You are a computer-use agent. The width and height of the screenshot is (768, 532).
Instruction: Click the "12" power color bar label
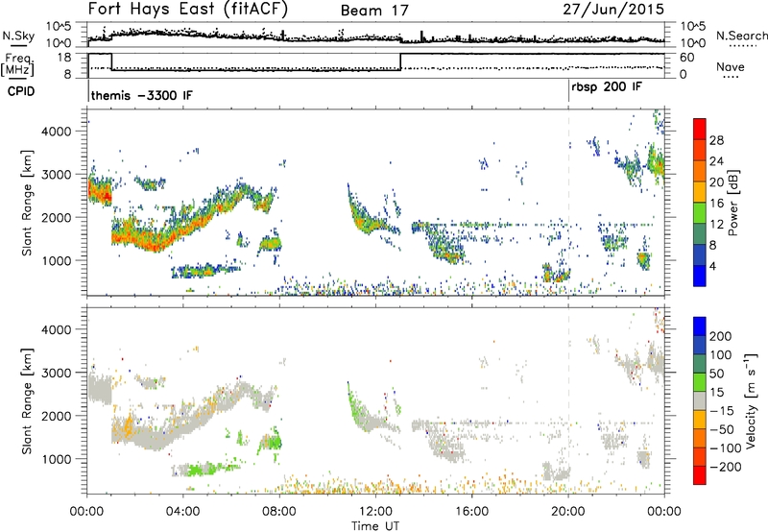(x=716, y=225)
